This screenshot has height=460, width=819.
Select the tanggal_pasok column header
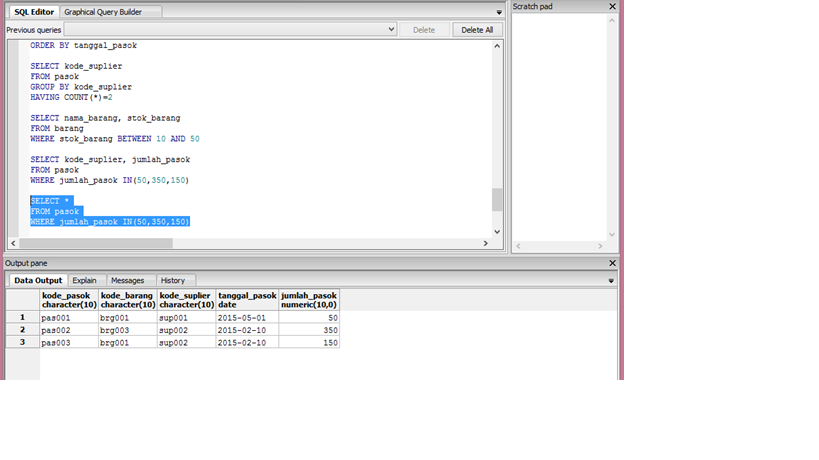point(248,300)
